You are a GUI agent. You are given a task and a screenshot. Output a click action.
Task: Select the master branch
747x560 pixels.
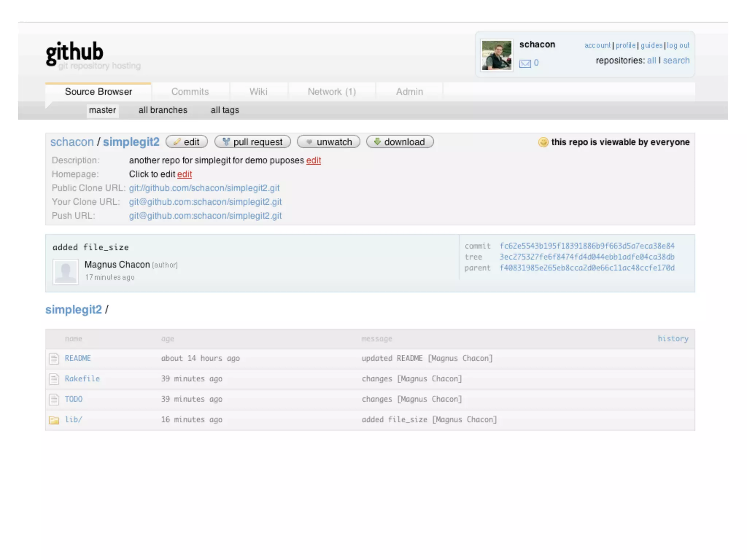(x=102, y=110)
